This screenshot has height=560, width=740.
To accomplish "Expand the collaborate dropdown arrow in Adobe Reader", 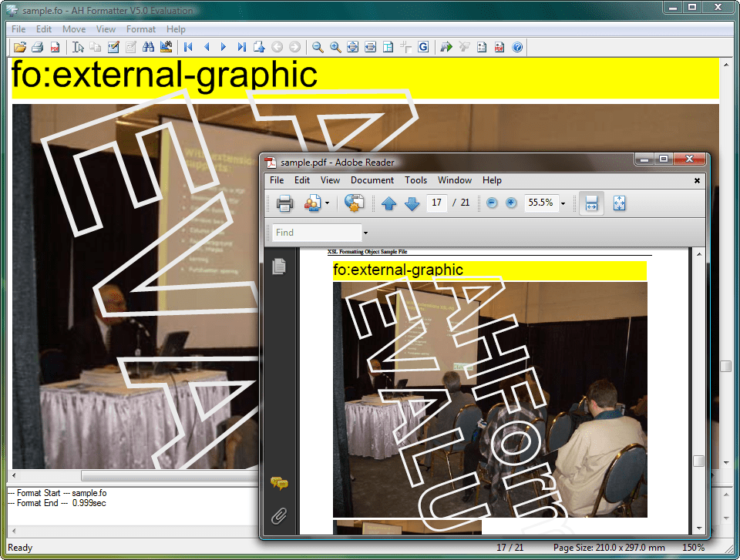I will tap(327, 203).
